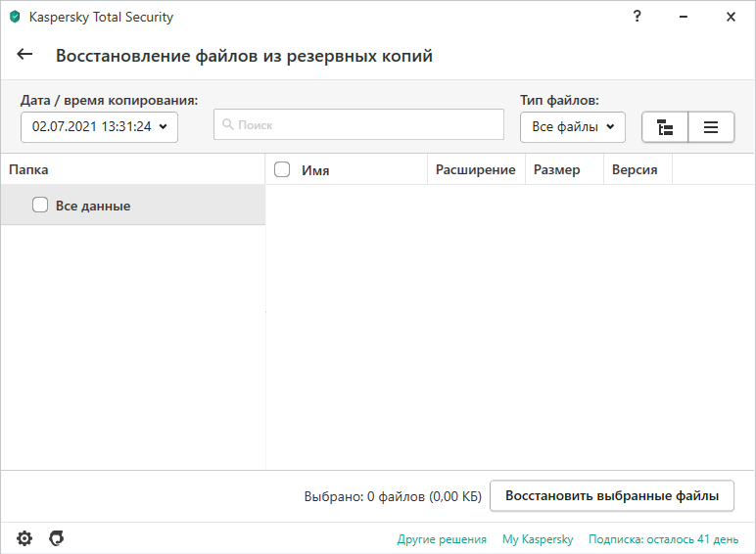Screen dimensions: 756x554
Task: Click the "Версия" column header
Action: pos(635,169)
